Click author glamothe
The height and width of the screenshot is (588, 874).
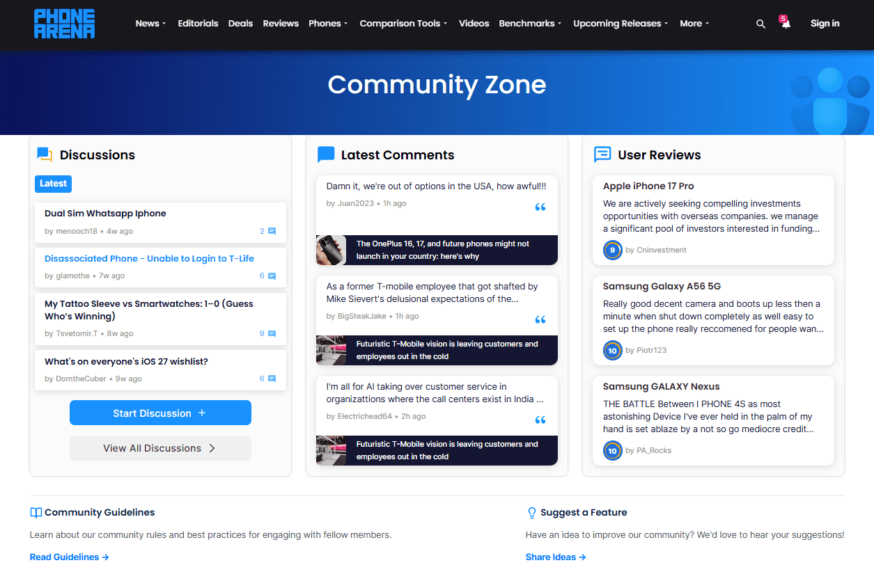click(x=72, y=276)
